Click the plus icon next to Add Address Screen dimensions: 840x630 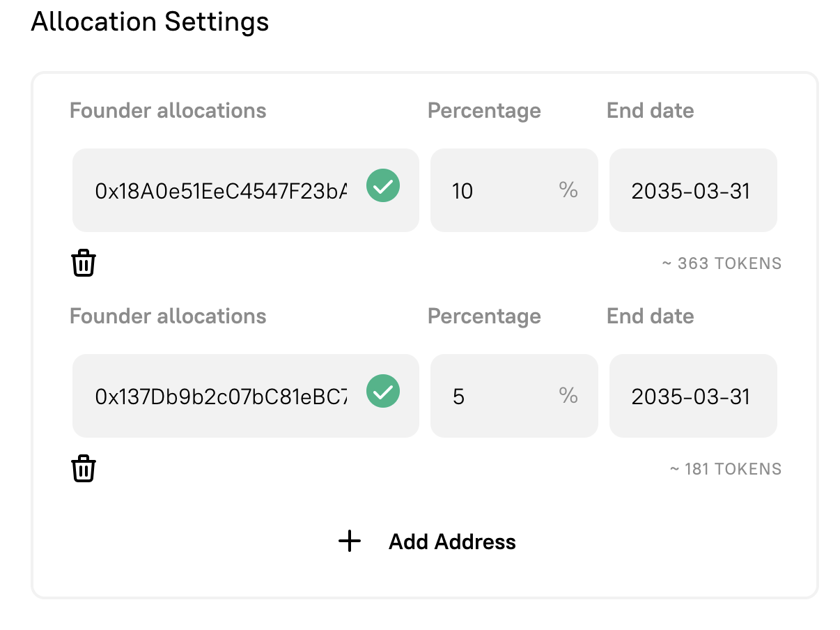click(x=349, y=541)
